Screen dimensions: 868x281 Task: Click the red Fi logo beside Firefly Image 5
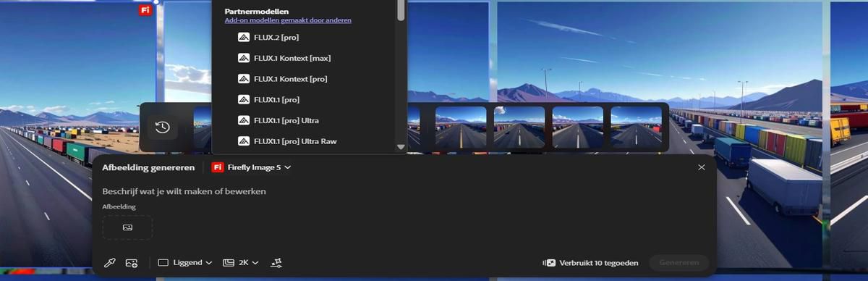(217, 167)
